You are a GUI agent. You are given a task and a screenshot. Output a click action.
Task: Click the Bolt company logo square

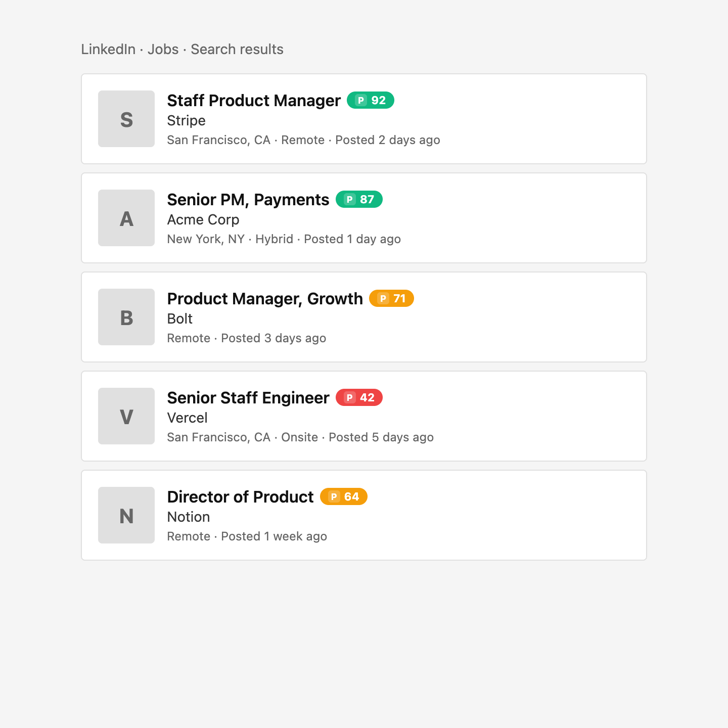pyautogui.click(x=126, y=317)
